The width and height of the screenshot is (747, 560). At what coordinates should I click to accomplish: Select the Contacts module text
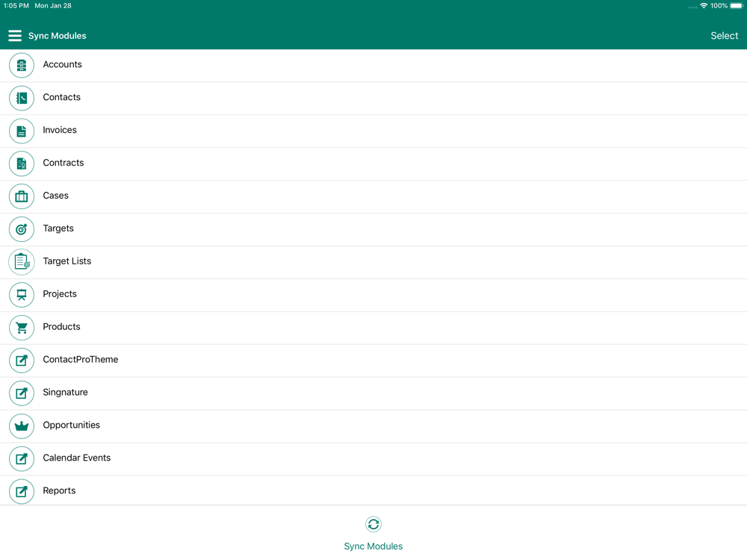click(62, 97)
